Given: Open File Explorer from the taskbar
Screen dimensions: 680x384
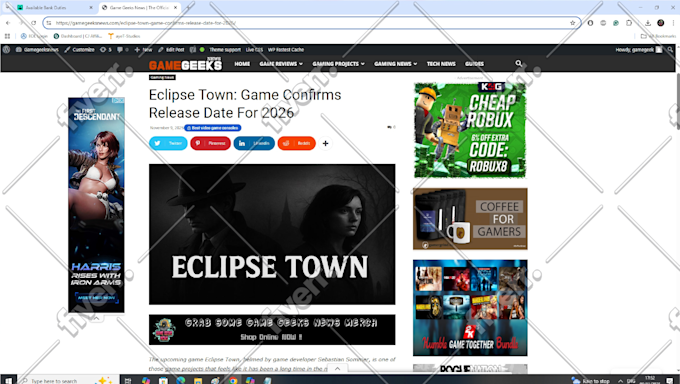Looking at the screenshot, I should point(198,381).
